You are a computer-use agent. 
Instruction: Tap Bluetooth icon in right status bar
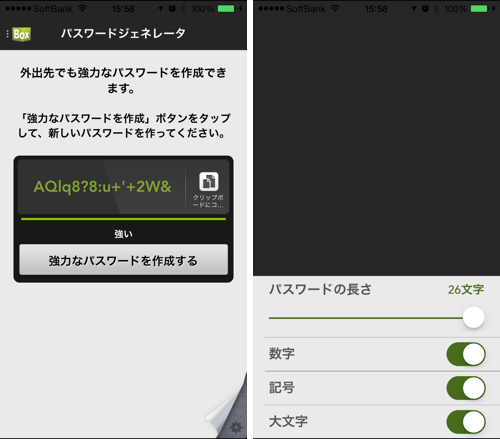click(x=436, y=9)
